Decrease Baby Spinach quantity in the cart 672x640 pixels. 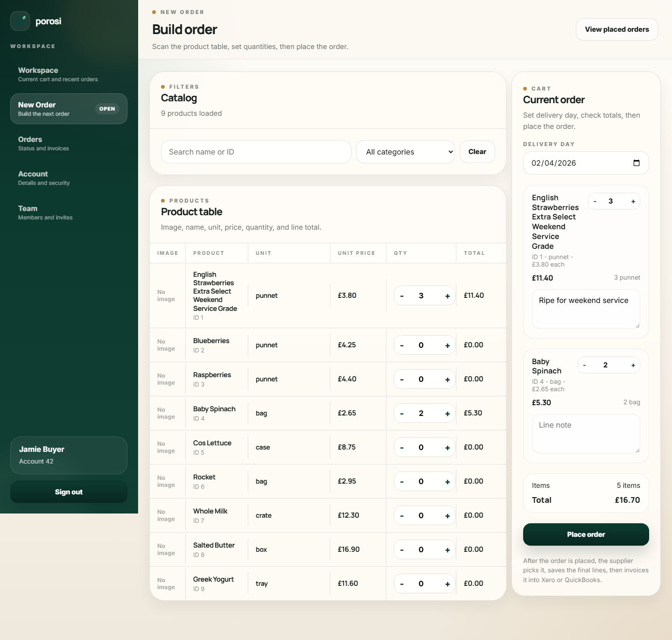click(584, 366)
